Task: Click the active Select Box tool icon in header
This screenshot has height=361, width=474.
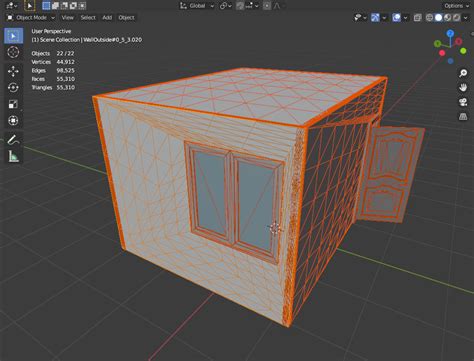Action: pyautogui.click(x=29, y=6)
